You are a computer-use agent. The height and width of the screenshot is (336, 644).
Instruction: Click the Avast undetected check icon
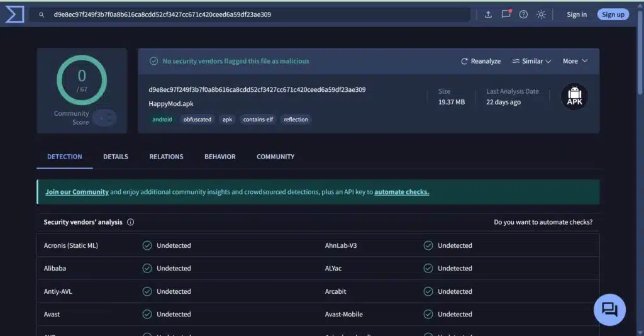[x=147, y=314]
